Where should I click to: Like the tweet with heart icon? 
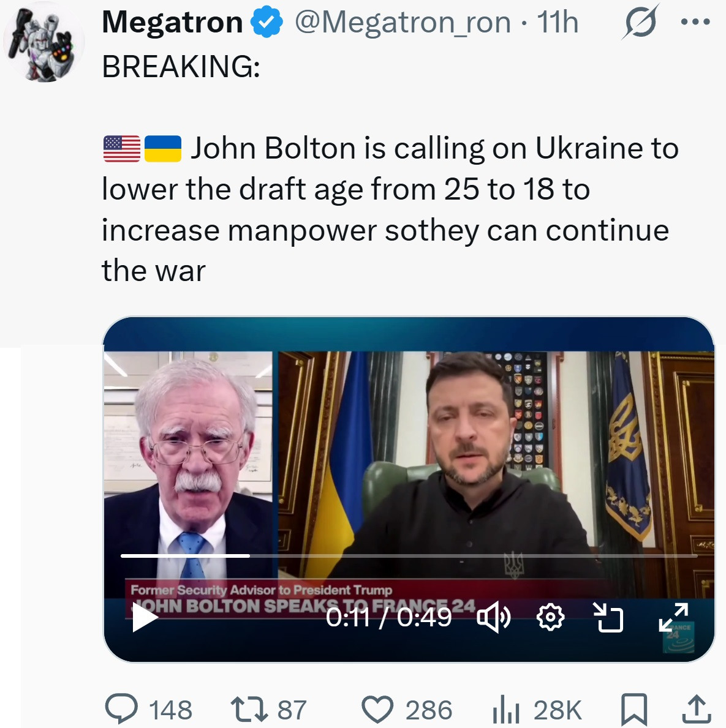pyautogui.click(x=377, y=709)
